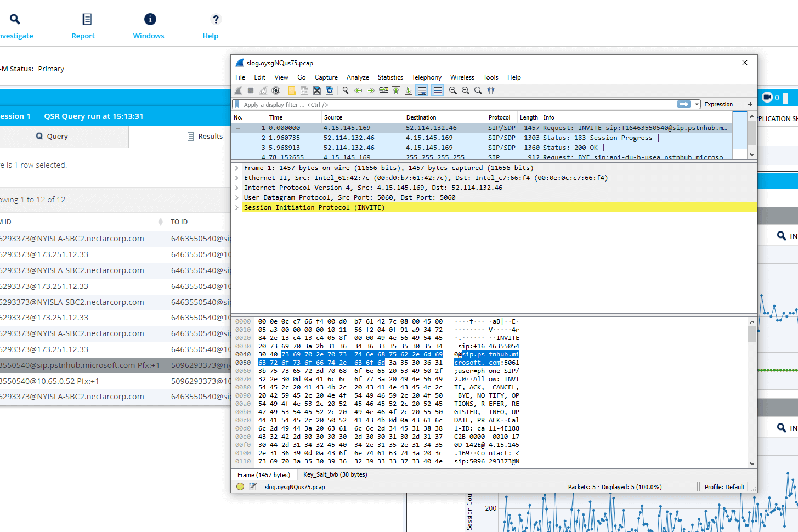Screen dimensions: 798x532
Task: Reload the capture file icon
Action: pos(330,90)
